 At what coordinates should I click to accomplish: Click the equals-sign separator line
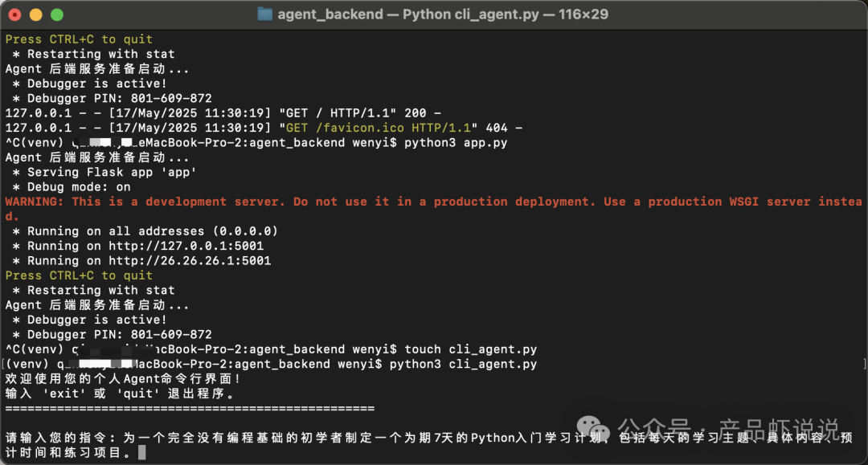[190, 409]
